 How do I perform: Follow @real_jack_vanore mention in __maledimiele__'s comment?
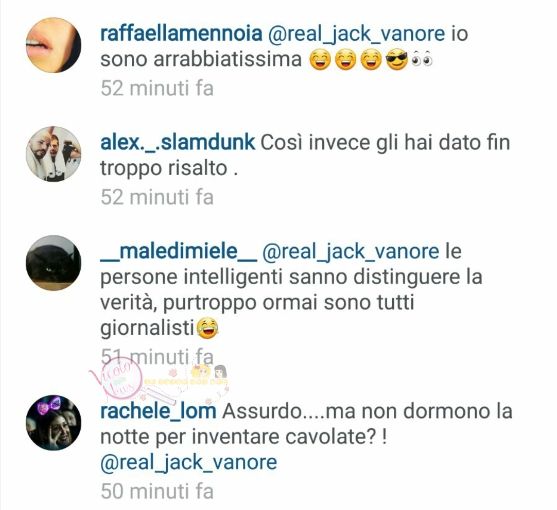(351, 252)
